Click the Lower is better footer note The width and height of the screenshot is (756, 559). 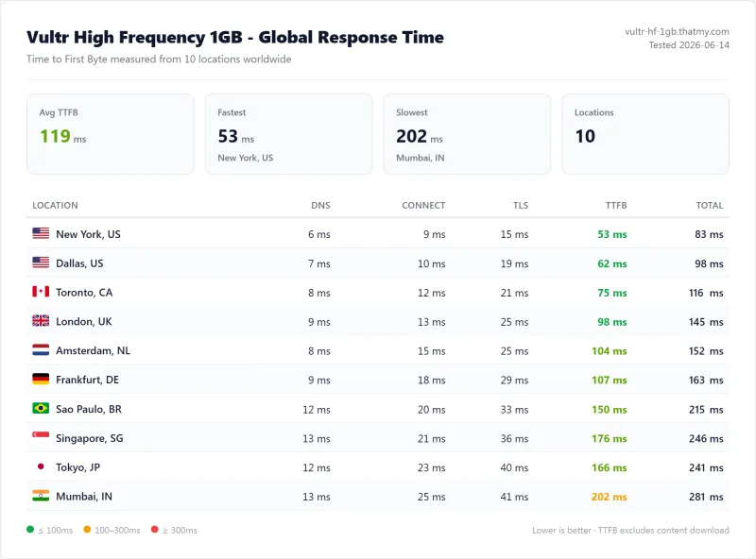(630, 530)
